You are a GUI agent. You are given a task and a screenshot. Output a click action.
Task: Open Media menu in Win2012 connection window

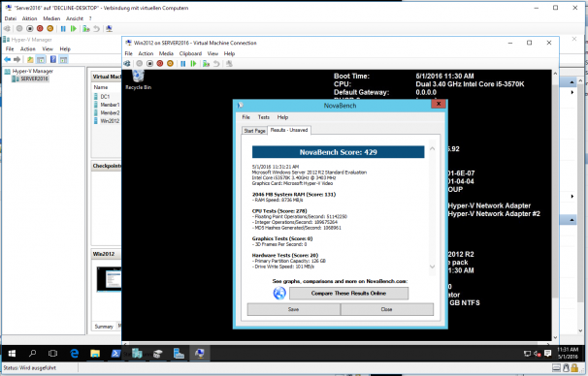click(x=166, y=53)
